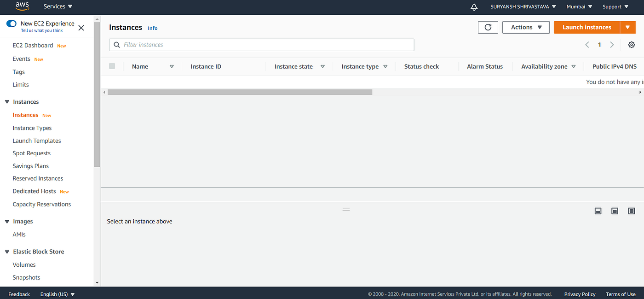The width and height of the screenshot is (644, 299).
Task: Open Dedicated Hosts in sidebar
Action: tap(34, 191)
